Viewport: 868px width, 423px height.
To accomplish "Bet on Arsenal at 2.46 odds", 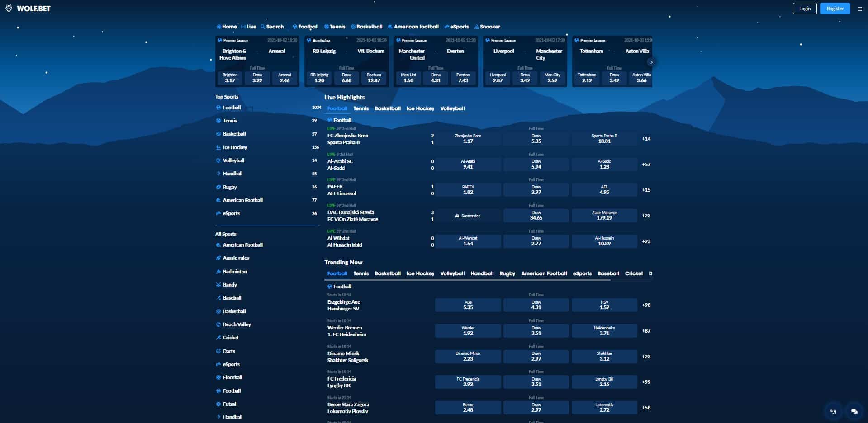I will pyautogui.click(x=285, y=78).
